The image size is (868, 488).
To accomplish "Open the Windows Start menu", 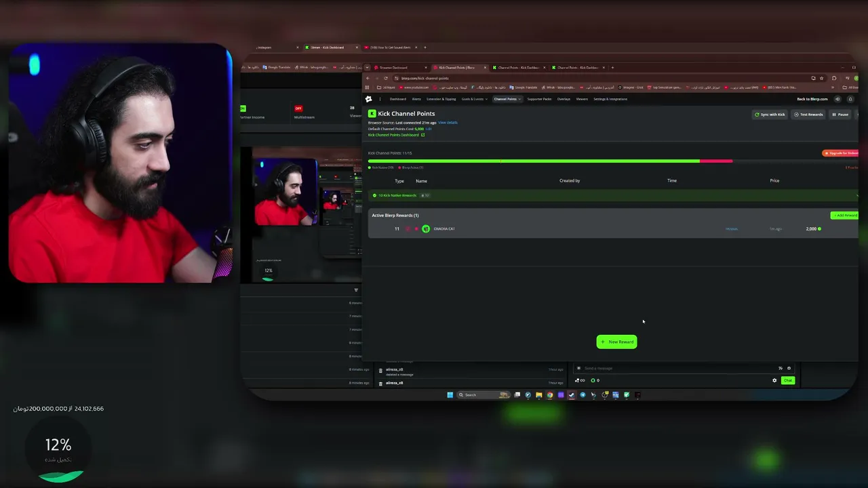I will [450, 395].
